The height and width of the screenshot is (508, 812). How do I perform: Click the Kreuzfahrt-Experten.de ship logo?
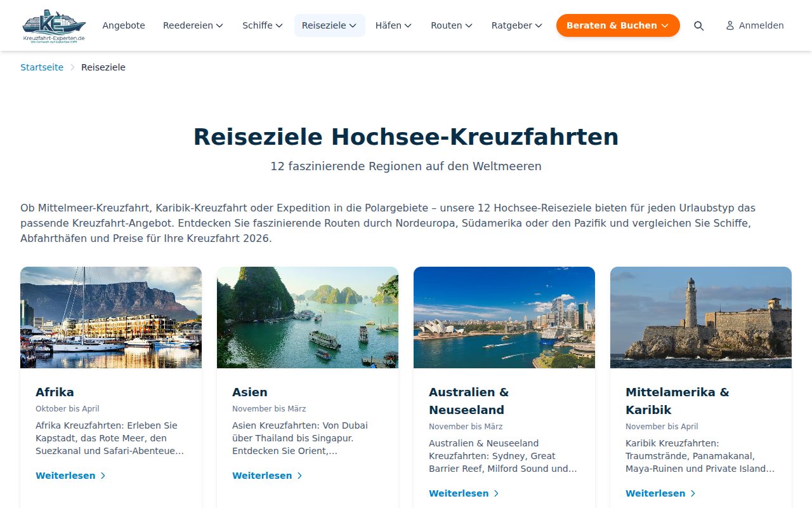coord(54,25)
